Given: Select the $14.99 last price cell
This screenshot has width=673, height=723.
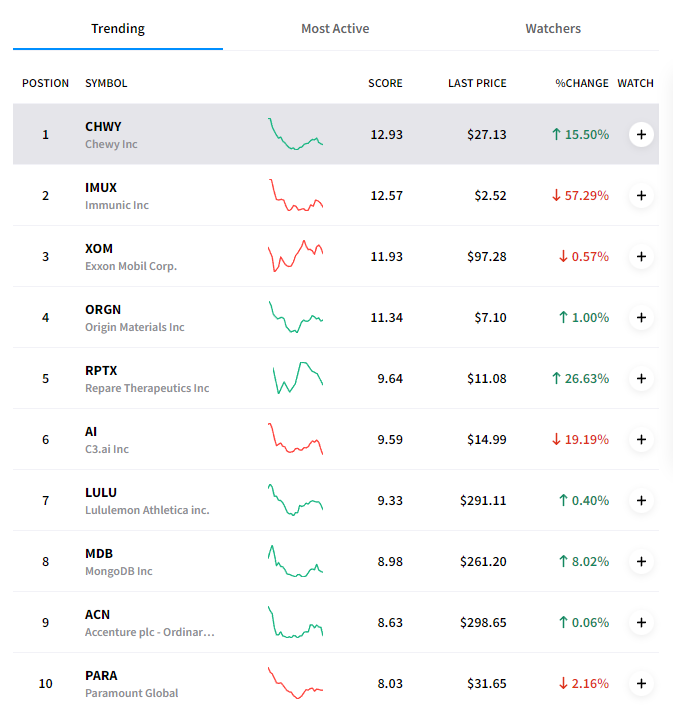Looking at the screenshot, I should (x=487, y=439).
